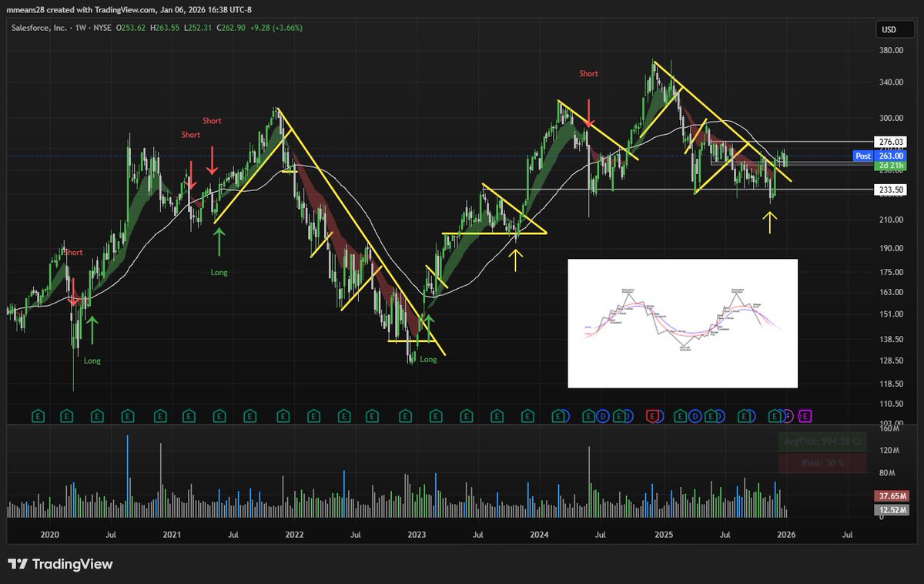Click the red 37.65M volume label

[892, 495]
